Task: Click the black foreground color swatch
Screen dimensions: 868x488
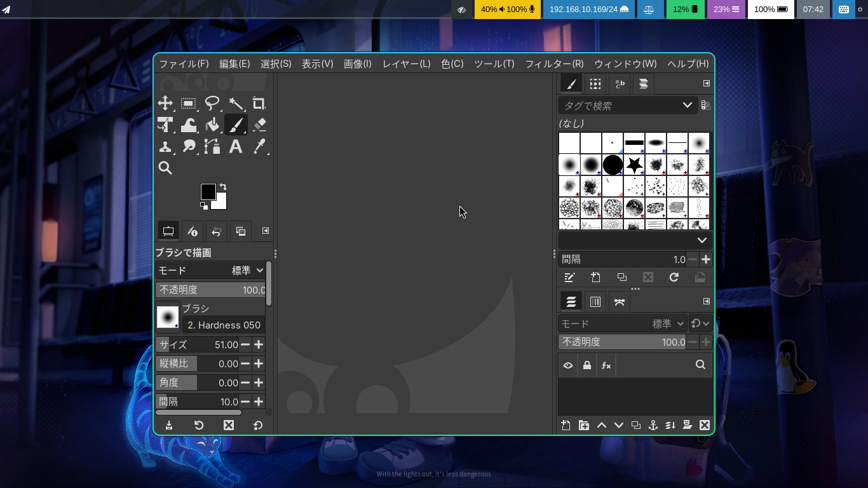Action: 208,191
